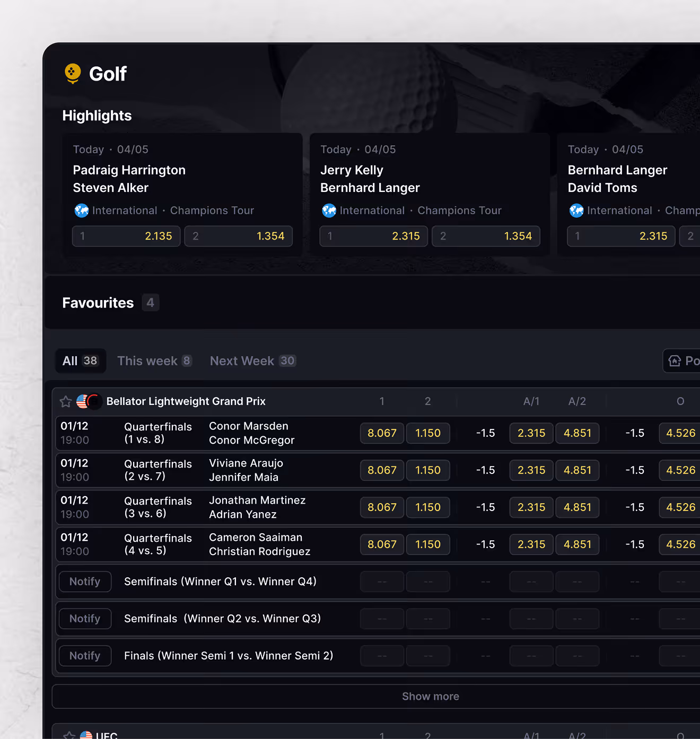
Task: Click the yellow Golf logo icon
Action: [x=73, y=74]
